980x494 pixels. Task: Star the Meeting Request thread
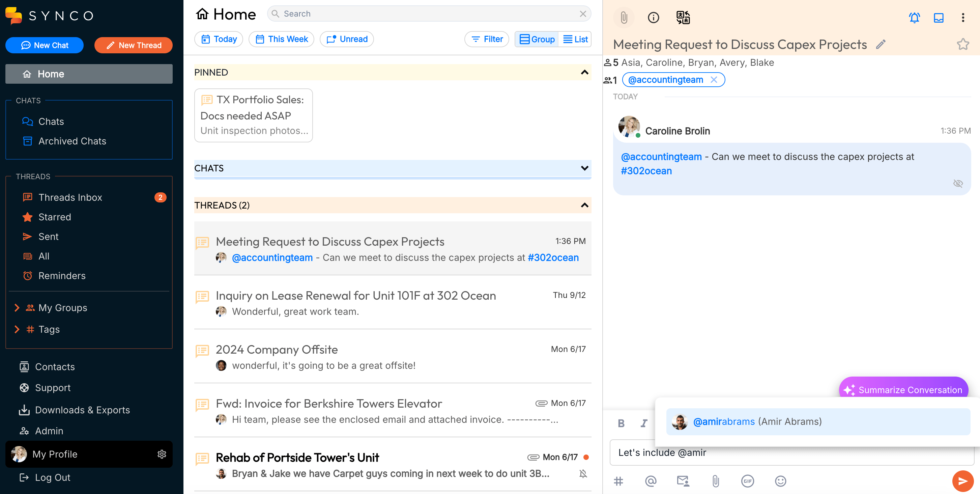pos(962,45)
